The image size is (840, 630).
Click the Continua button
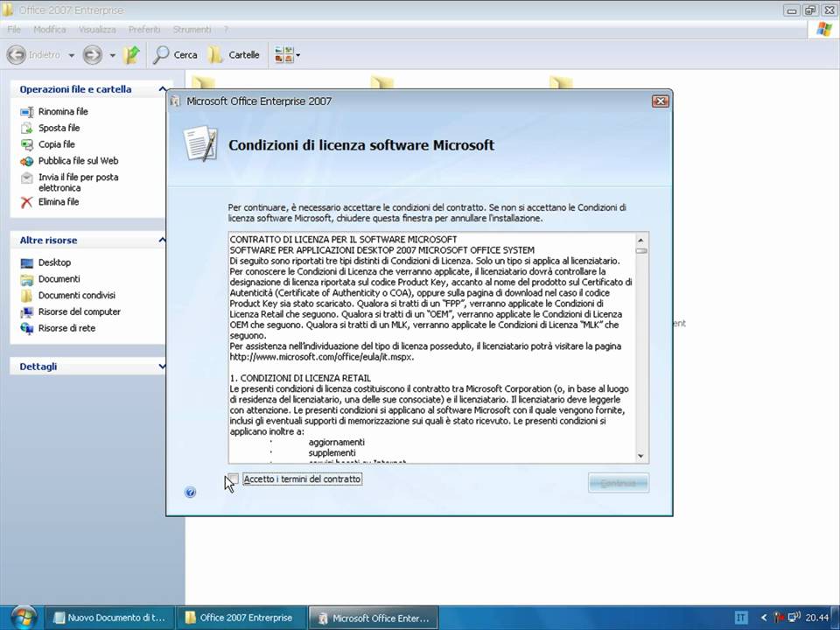point(619,483)
